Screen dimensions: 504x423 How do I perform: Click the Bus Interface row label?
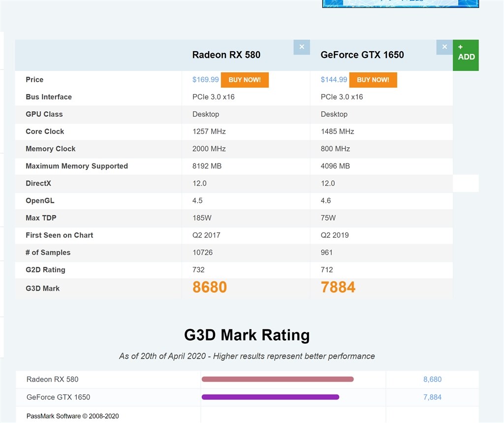pos(49,97)
